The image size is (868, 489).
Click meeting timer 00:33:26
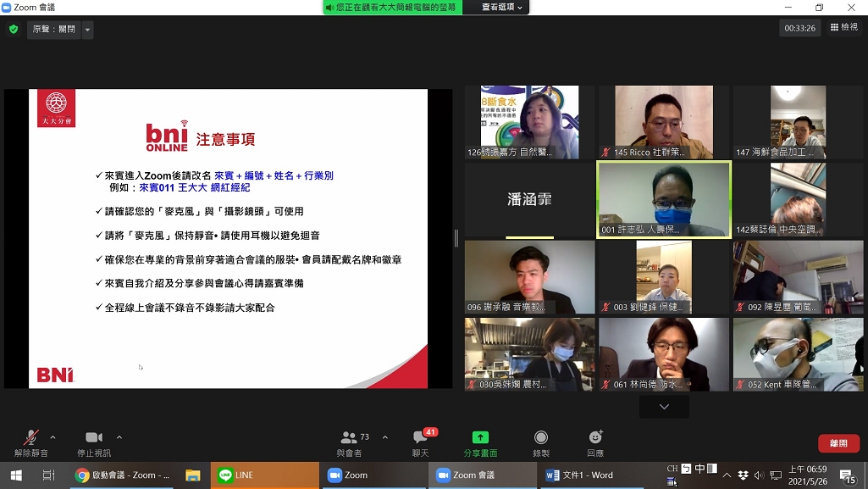(800, 28)
